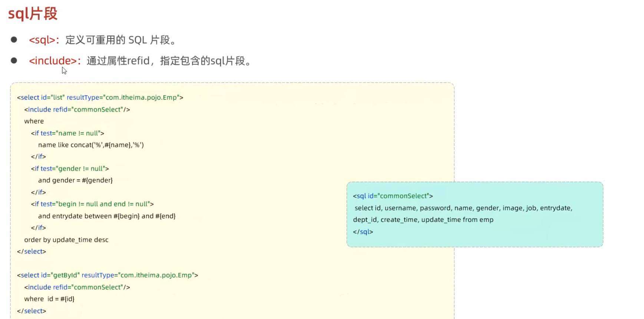Click 'and gender = #{gender}' line
Viewport: 644px width, 319px height.
[x=75, y=180]
